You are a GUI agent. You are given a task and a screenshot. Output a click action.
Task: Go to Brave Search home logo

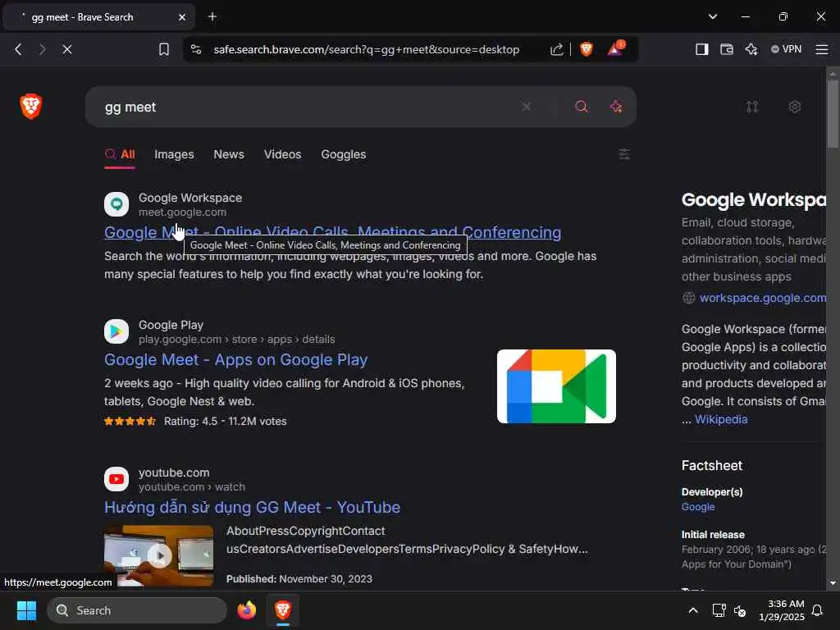pos(31,106)
